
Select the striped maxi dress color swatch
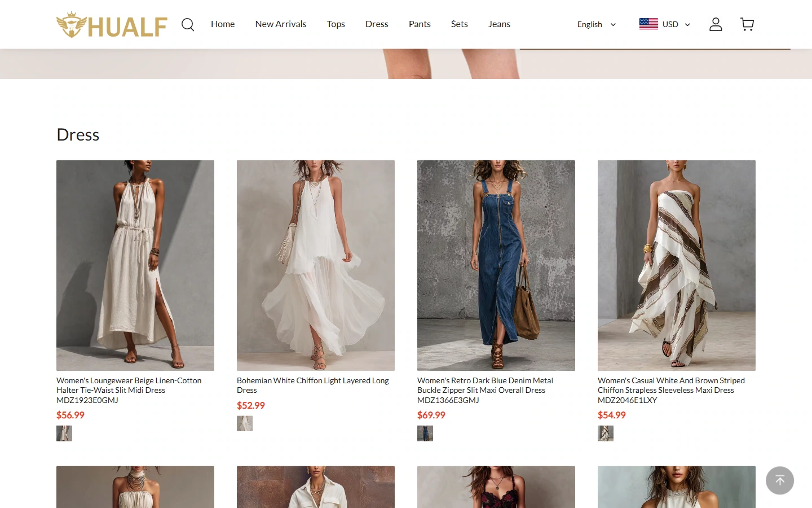click(x=606, y=433)
